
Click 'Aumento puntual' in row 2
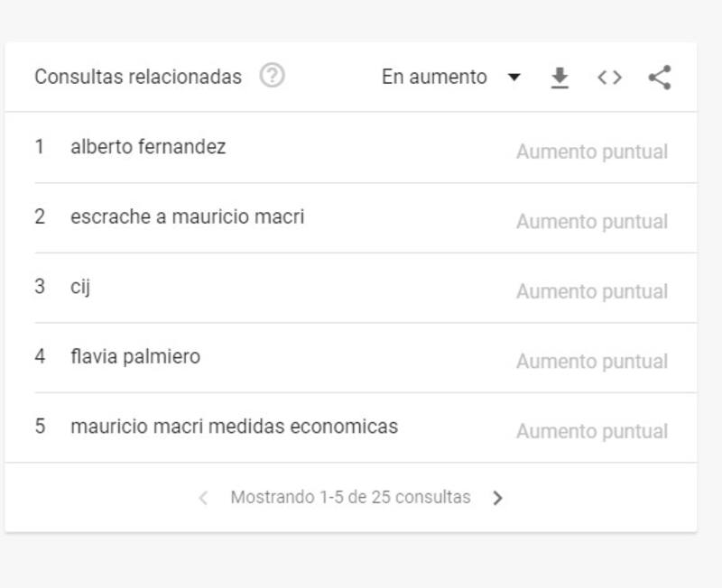[592, 222]
